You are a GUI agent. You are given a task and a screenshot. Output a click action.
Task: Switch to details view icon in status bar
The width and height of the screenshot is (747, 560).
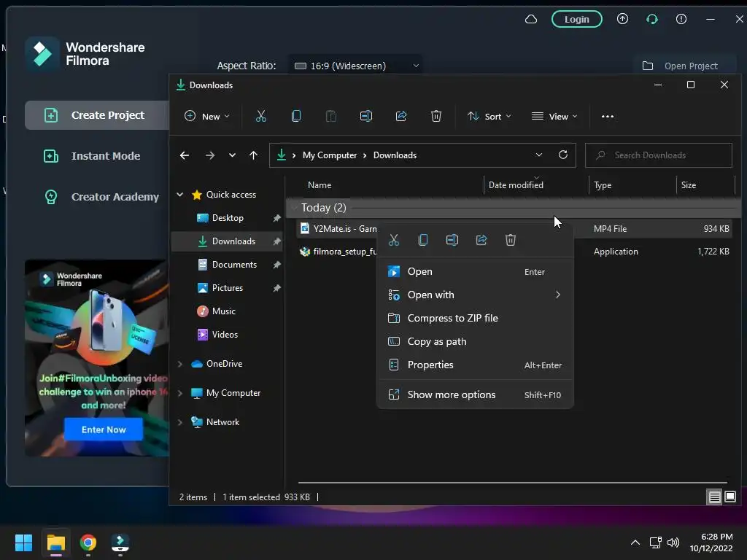[x=715, y=497]
